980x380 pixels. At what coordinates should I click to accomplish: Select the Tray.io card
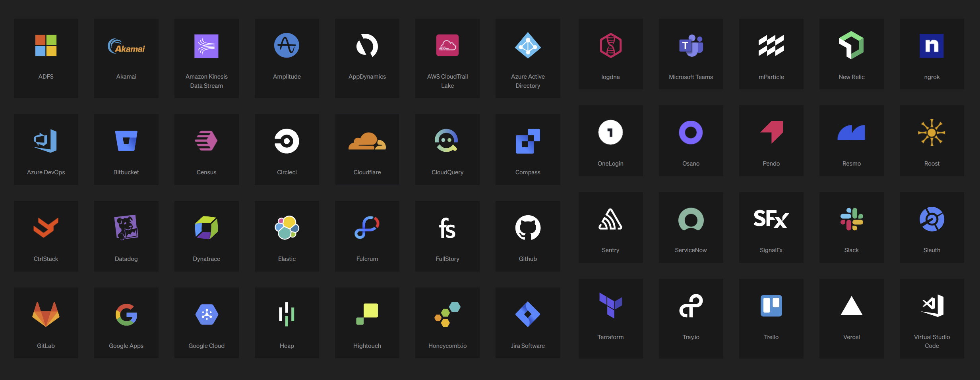(x=691, y=318)
